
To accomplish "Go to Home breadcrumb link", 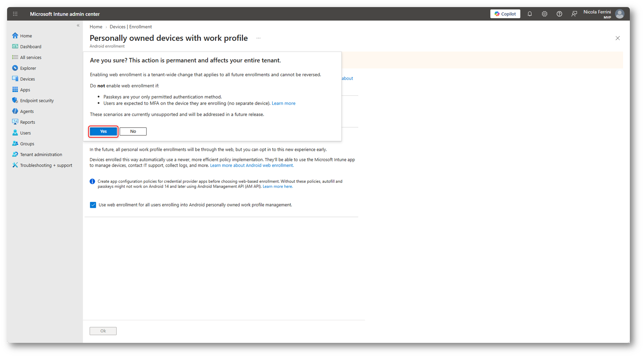I will pyautogui.click(x=96, y=27).
